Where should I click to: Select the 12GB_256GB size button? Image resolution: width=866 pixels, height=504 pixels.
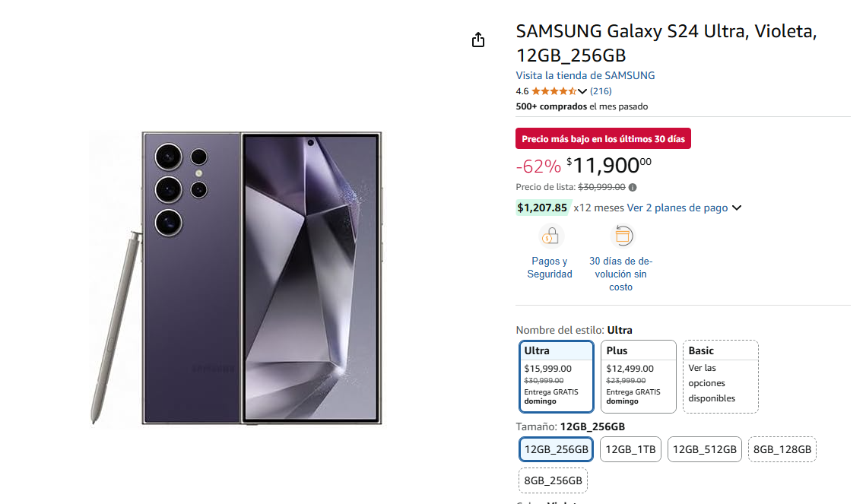click(x=556, y=449)
